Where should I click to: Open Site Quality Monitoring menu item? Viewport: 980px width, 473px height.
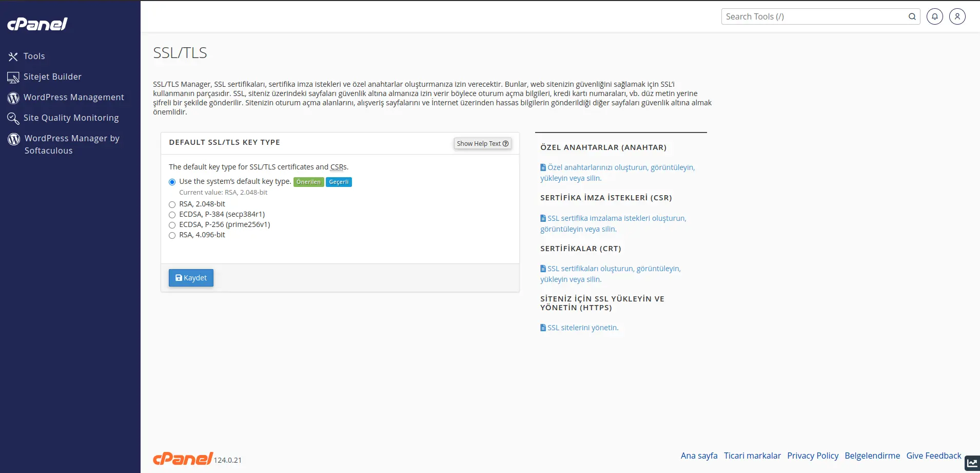point(71,118)
